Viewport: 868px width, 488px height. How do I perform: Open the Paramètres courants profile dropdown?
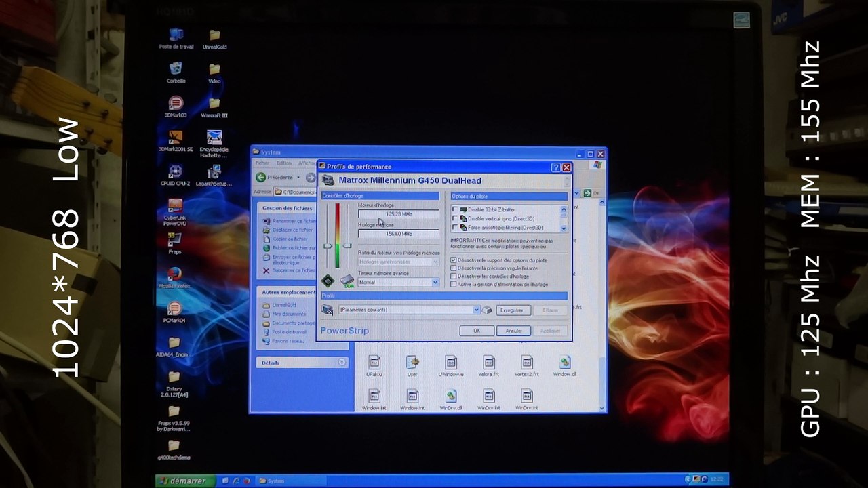pos(476,310)
